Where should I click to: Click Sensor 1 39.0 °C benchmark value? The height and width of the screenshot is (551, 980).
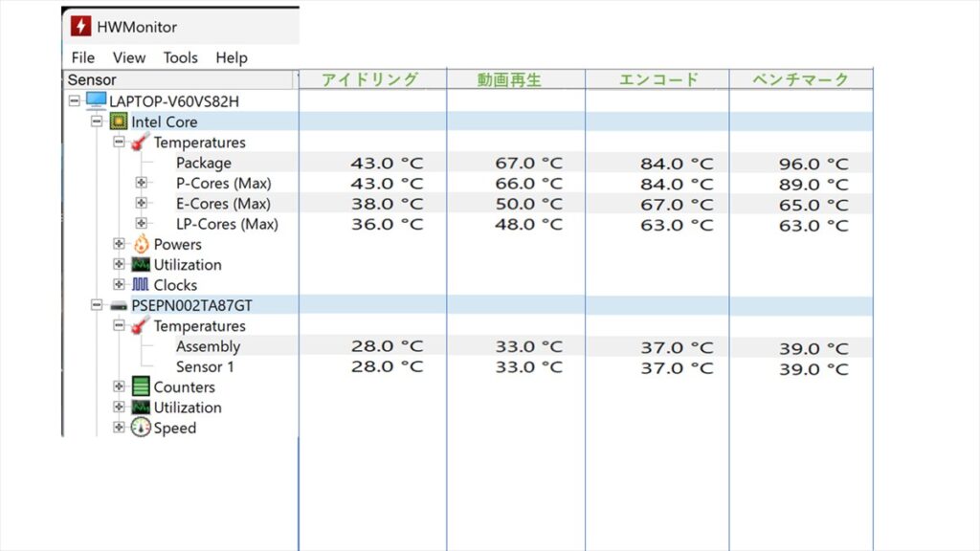tap(813, 369)
